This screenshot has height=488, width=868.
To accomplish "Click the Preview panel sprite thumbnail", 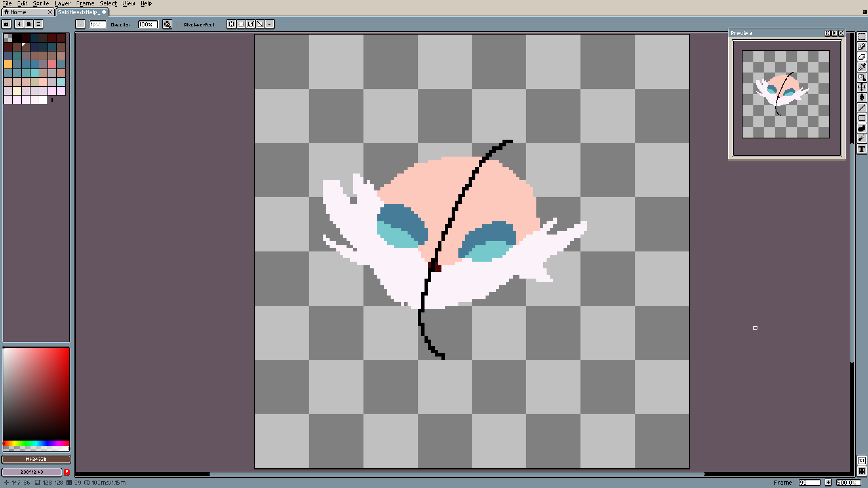I will [786, 94].
